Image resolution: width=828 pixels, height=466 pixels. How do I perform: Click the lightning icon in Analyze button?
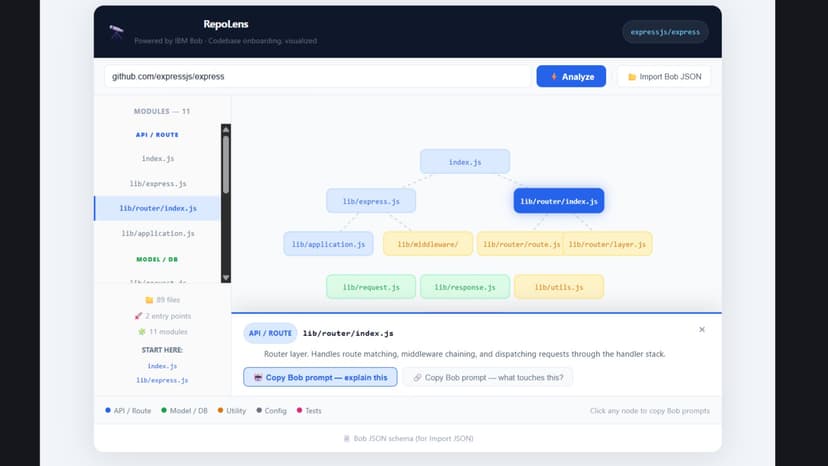coord(554,77)
